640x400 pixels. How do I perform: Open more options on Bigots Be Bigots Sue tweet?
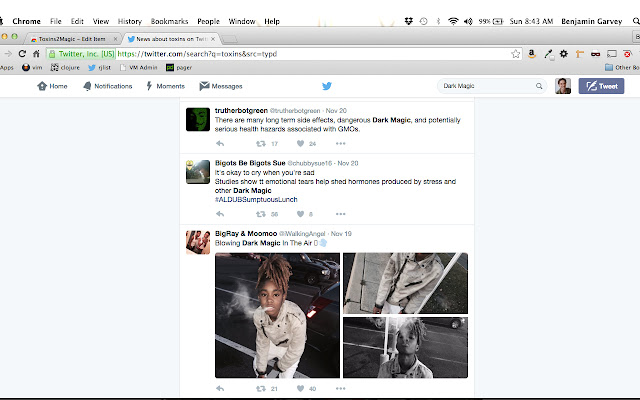[x=341, y=214]
